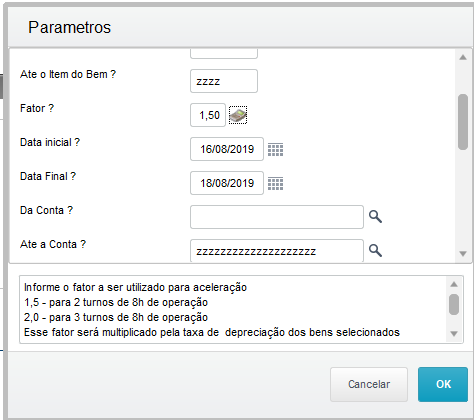Click the Ate a Conta input field
Image resolution: width=474 pixels, height=420 pixels.
click(x=277, y=251)
